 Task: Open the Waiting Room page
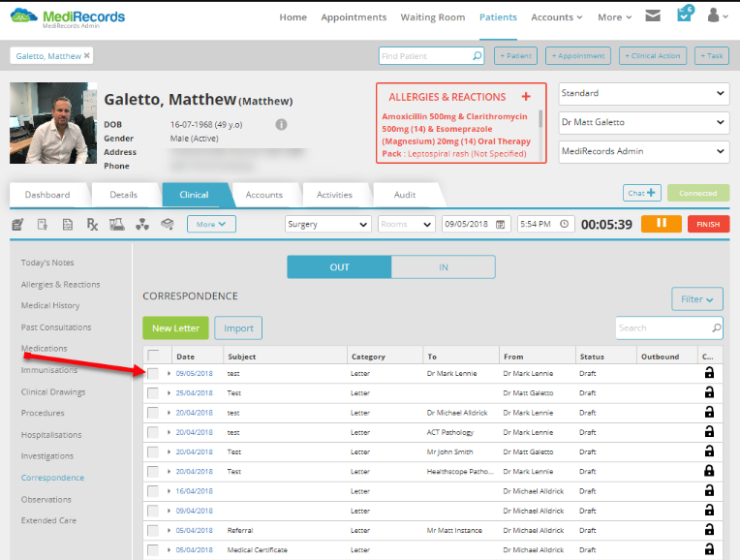(433, 17)
